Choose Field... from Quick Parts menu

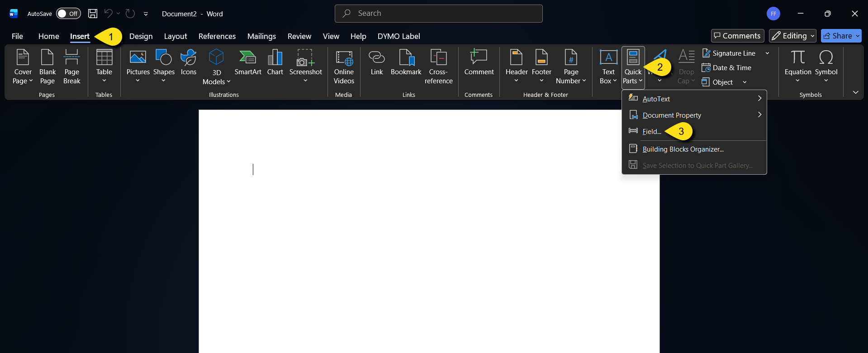tap(652, 132)
